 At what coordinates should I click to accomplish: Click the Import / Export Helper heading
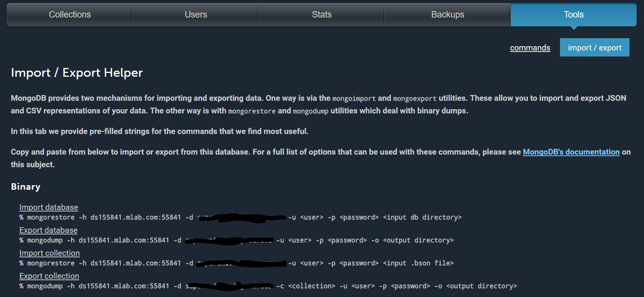[x=77, y=73]
